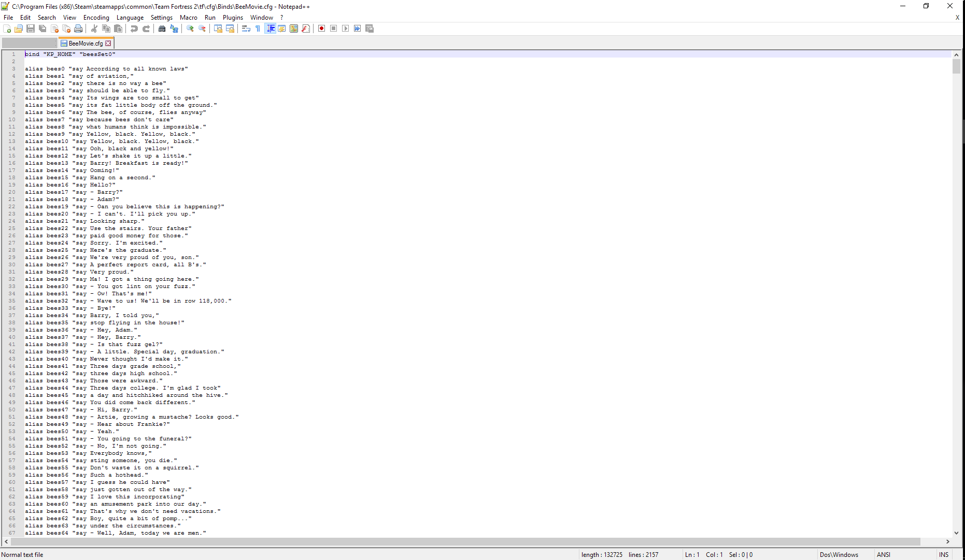
Task: Click the horizontal scrollbar right arrow
Action: click(x=947, y=541)
